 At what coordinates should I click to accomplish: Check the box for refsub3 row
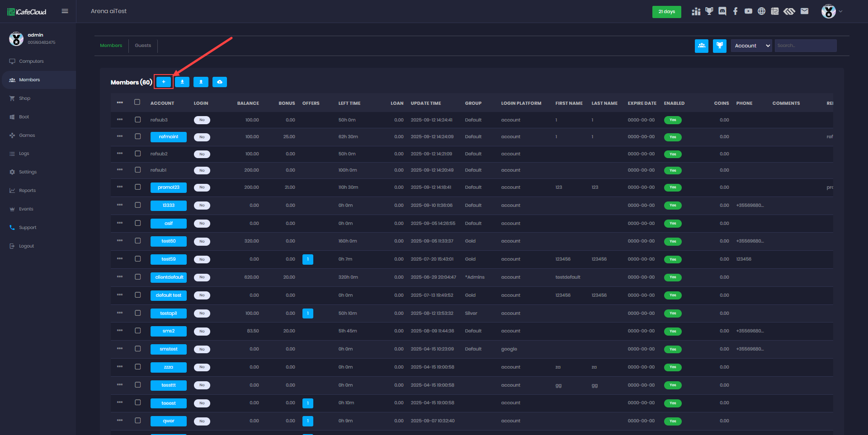click(138, 120)
